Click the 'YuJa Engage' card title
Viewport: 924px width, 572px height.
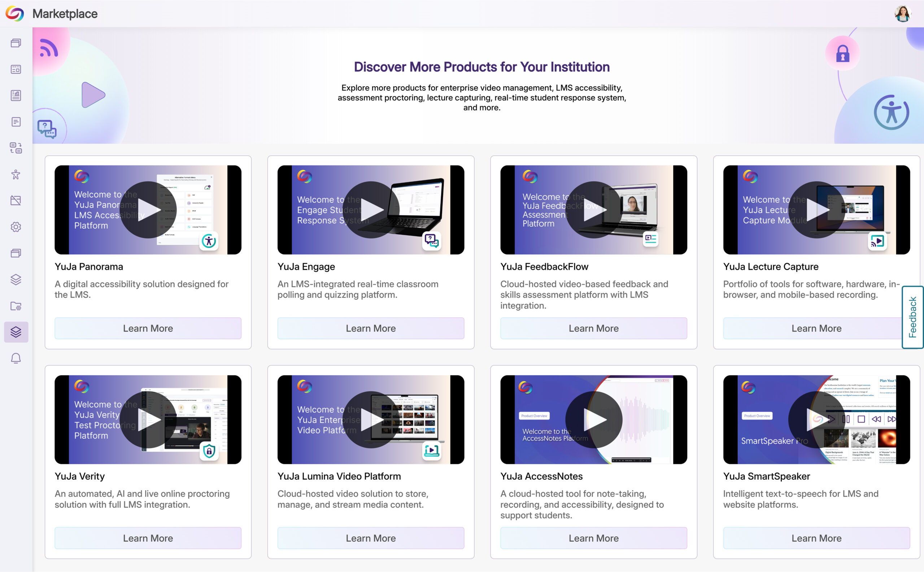click(306, 267)
